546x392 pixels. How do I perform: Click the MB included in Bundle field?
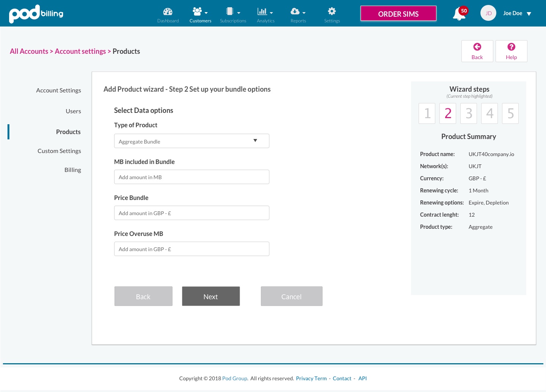[191, 177]
